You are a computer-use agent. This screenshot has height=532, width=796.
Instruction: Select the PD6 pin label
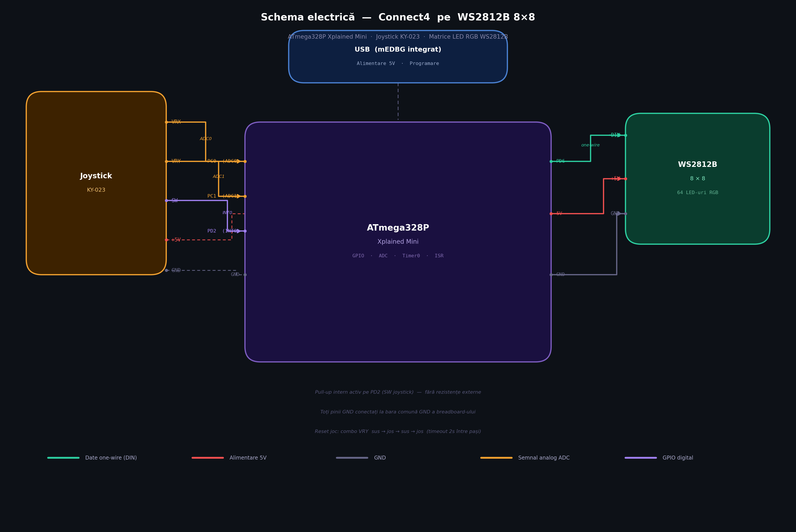[x=560, y=161]
